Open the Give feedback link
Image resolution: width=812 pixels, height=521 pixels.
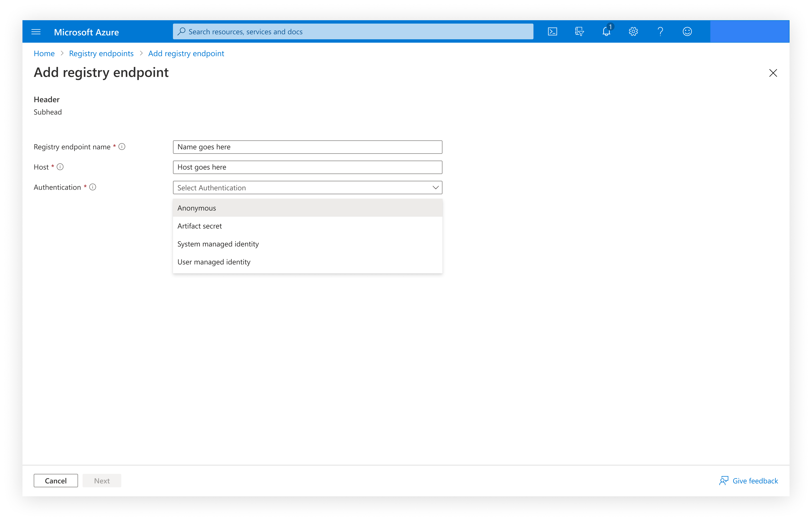click(755, 480)
